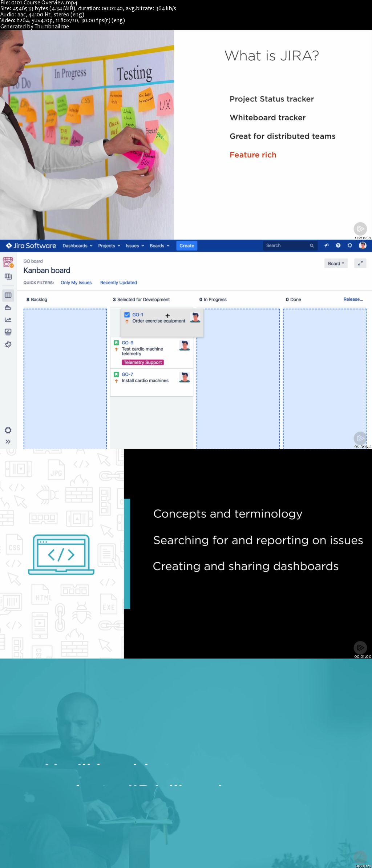The height and width of the screenshot is (868, 372).
Task: Open the Reports chart icon in sidebar
Action: (8, 320)
